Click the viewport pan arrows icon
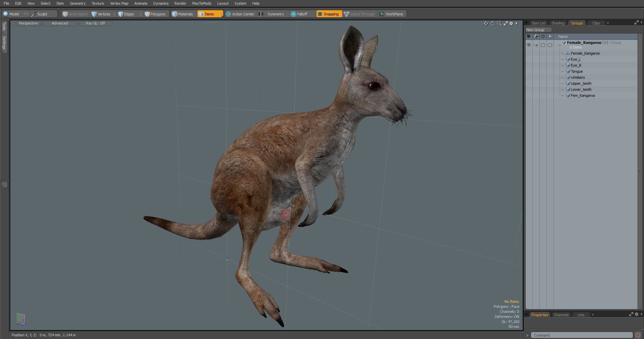This screenshot has width=644, height=339. (486, 23)
